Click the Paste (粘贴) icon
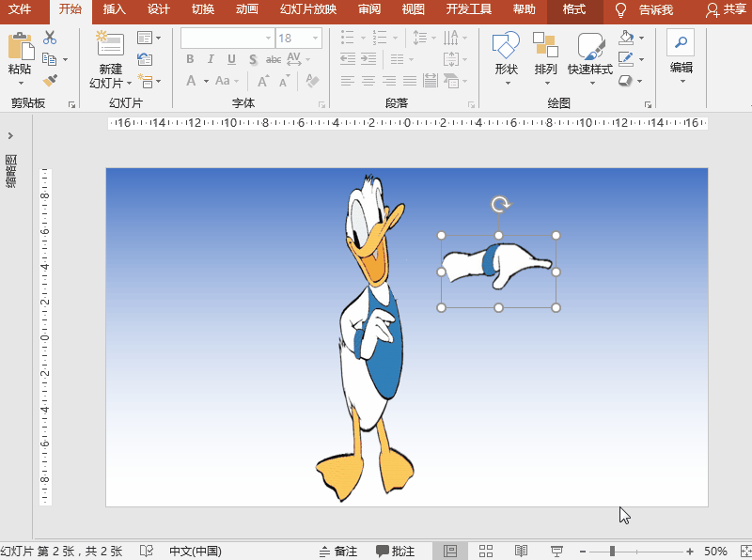The width and height of the screenshot is (752, 560). coord(21,46)
